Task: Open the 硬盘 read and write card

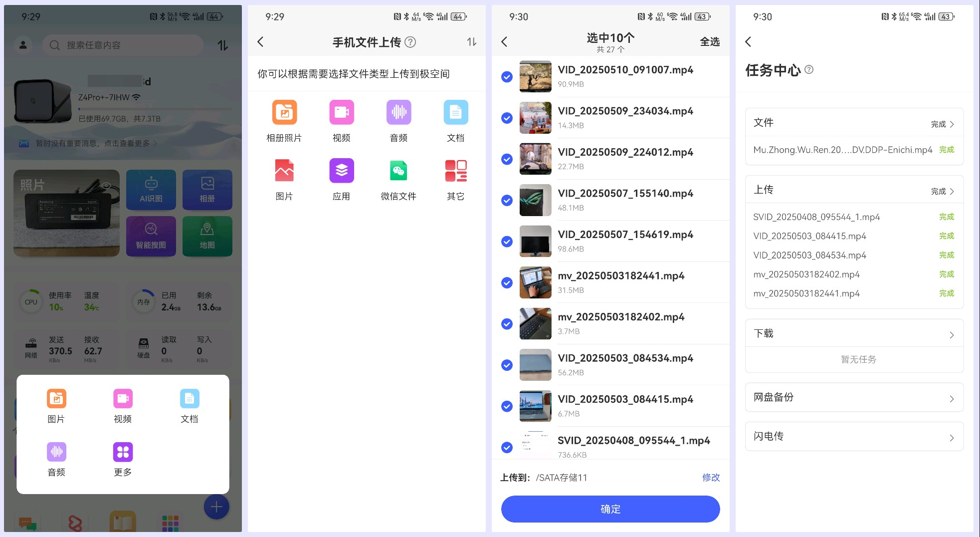Action: [x=179, y=349]
